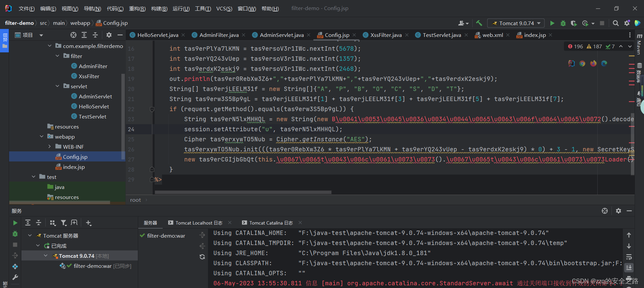Click the error count 196 indicator

coord(576,46)
